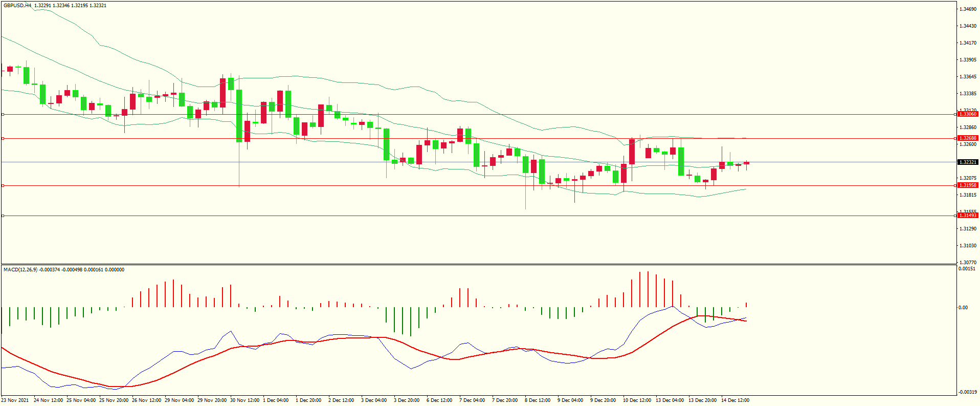Click the 9 Dec 04:00 time label
Viewport: 980px width, 406px height.
coord(570,400)
